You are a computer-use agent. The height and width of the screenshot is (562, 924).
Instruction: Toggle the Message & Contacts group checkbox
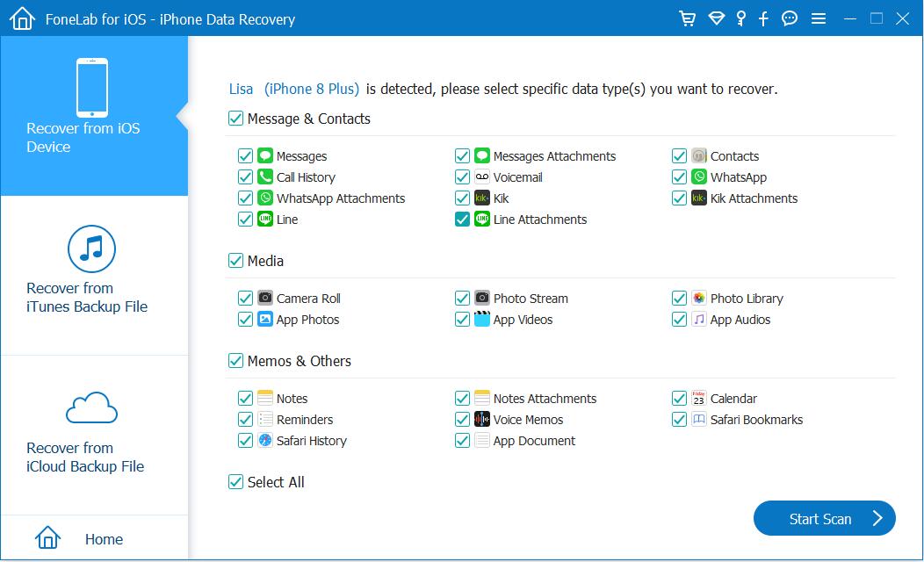tap(235, 119)
